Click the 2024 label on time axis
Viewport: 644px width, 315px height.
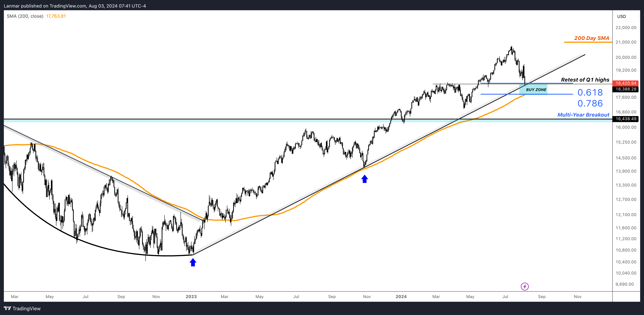tap(401, 297)
